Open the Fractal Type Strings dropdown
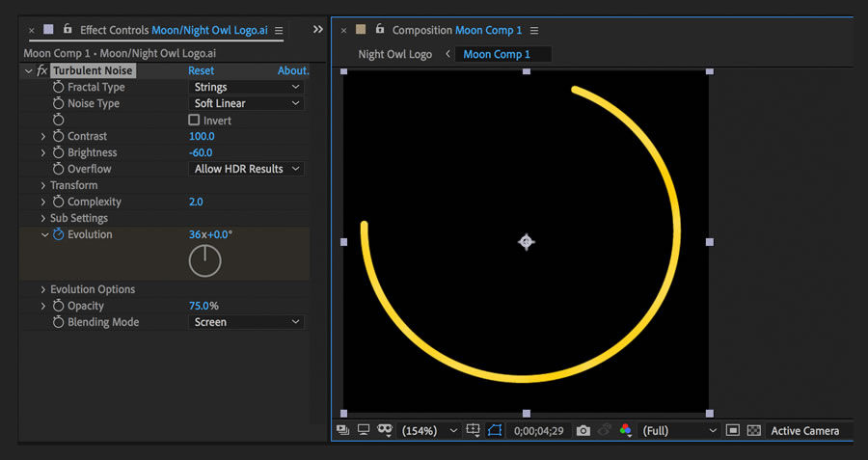 (x=246, y=87)
